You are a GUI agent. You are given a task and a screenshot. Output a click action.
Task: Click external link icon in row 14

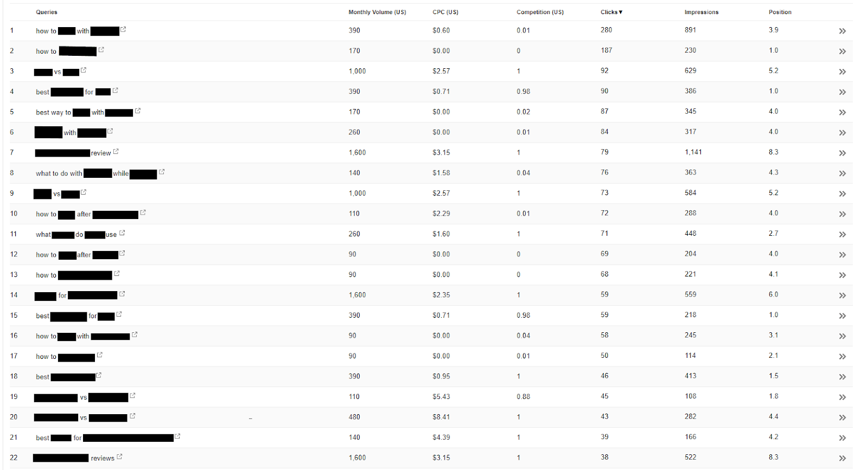point(122,294)
